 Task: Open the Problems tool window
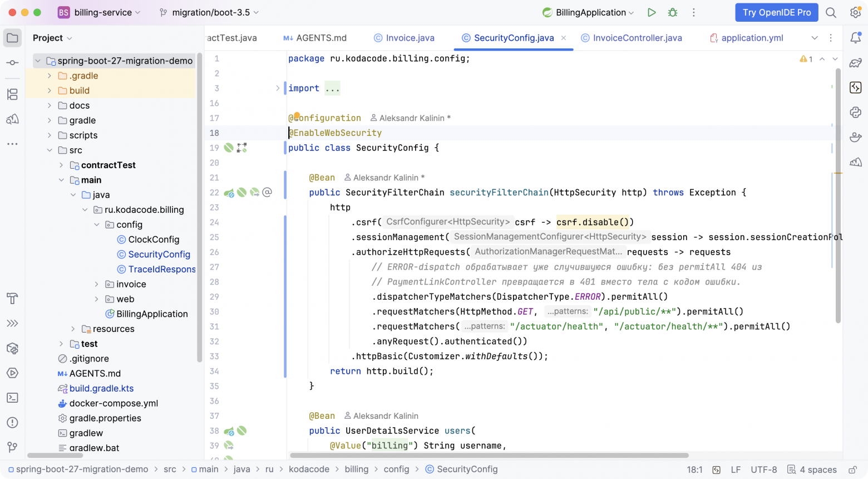point(12,423)
